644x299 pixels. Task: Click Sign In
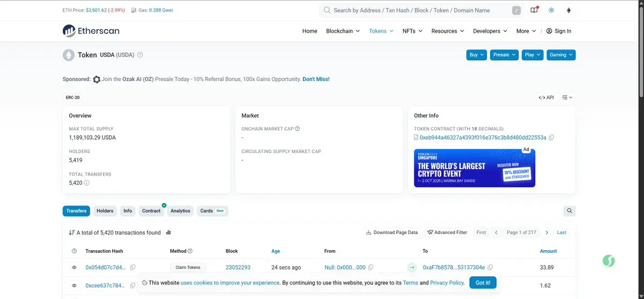pyautogui.click(x=559, y=31)
